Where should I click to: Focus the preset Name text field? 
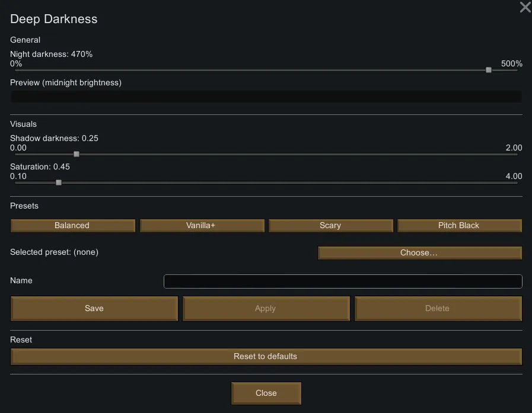pyautogui.click(x=343, y=281)
